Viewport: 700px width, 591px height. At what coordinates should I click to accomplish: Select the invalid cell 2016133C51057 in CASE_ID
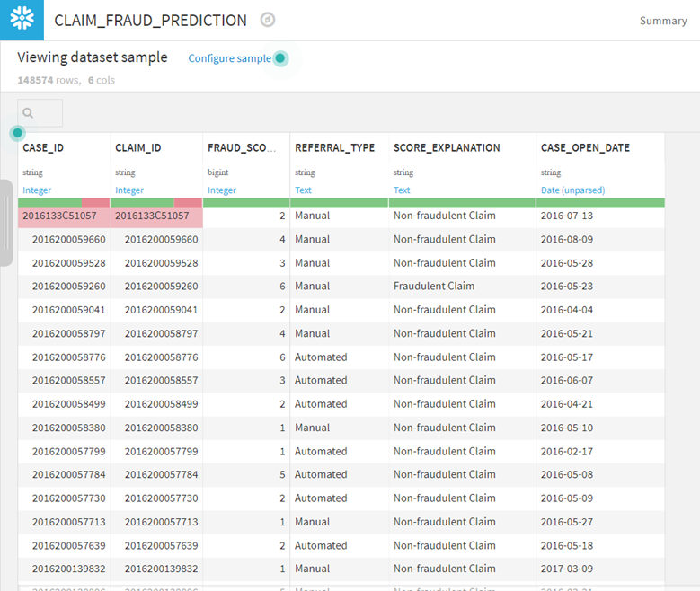pos(59,216)
